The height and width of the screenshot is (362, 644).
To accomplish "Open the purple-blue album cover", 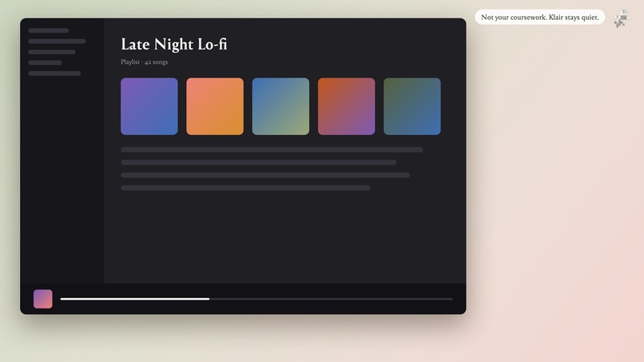I will click(149, 106).
